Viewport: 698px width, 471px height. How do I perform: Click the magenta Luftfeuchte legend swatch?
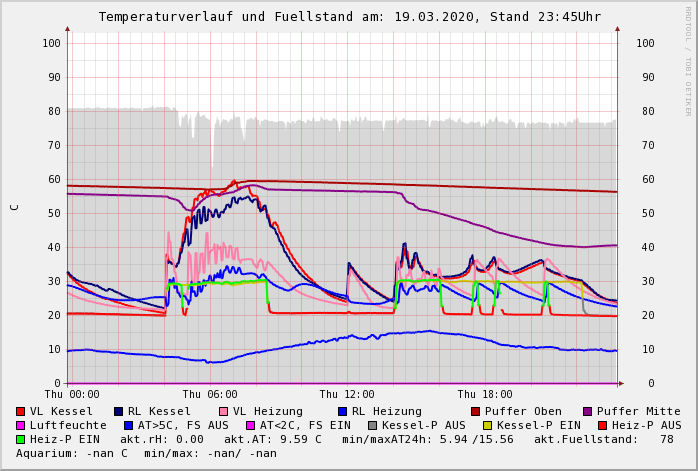20,425
